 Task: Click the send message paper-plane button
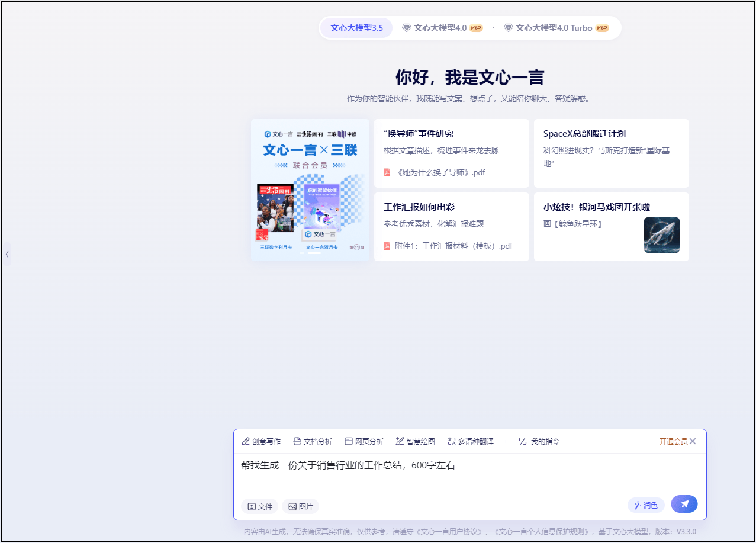(684, 504)
